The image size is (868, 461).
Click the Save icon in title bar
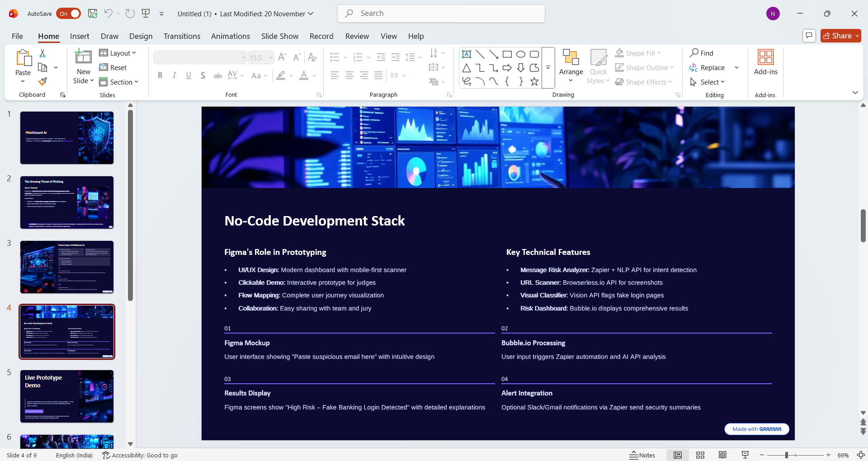[x=93, y=14]
